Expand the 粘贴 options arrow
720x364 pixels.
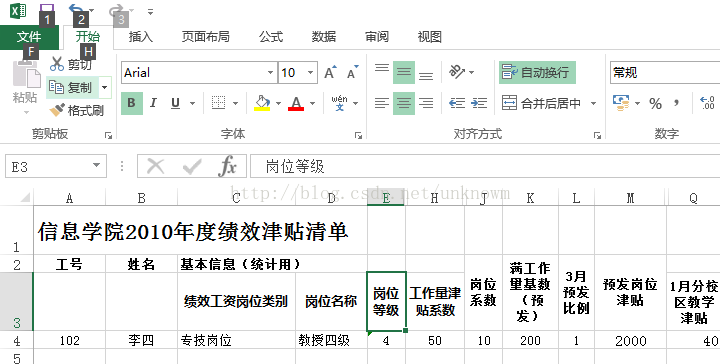click(26, 112)
